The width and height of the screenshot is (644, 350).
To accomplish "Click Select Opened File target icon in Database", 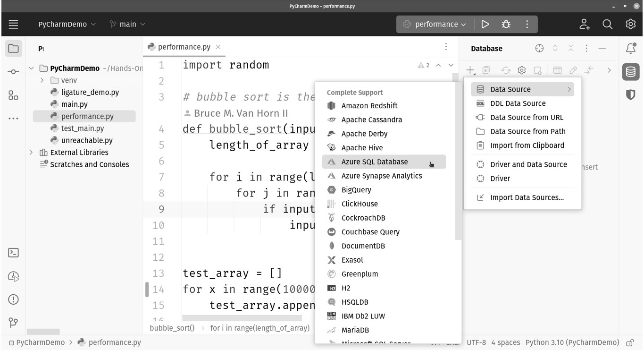I will [540, 48].
